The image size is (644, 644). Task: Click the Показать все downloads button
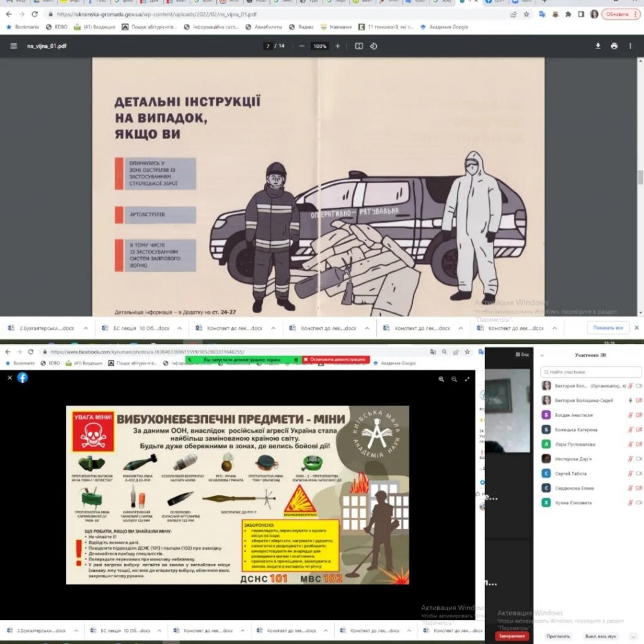608,328
